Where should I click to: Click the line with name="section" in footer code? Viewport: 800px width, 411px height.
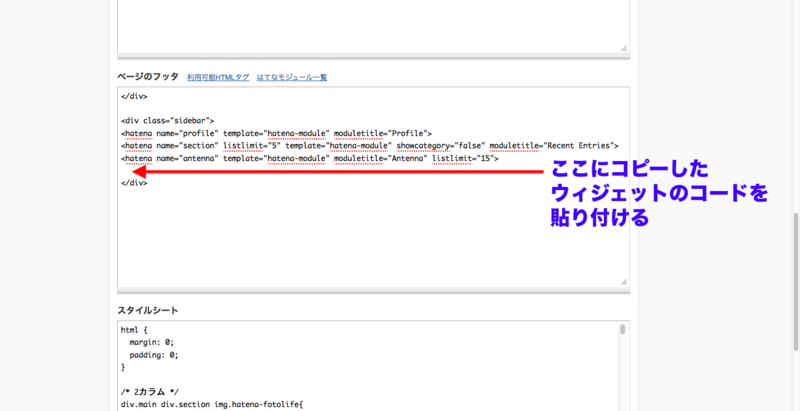pyautogui.click(x=370, y=146)
